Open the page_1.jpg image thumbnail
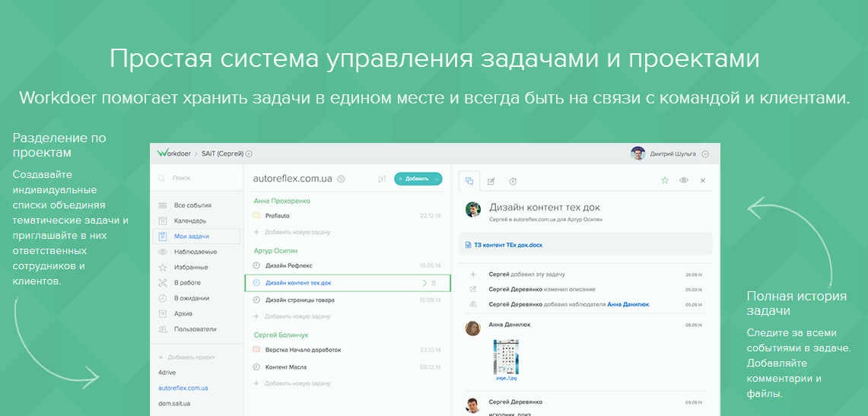The image size is (868, 416). pyautogui.click(x=505, y=356)
